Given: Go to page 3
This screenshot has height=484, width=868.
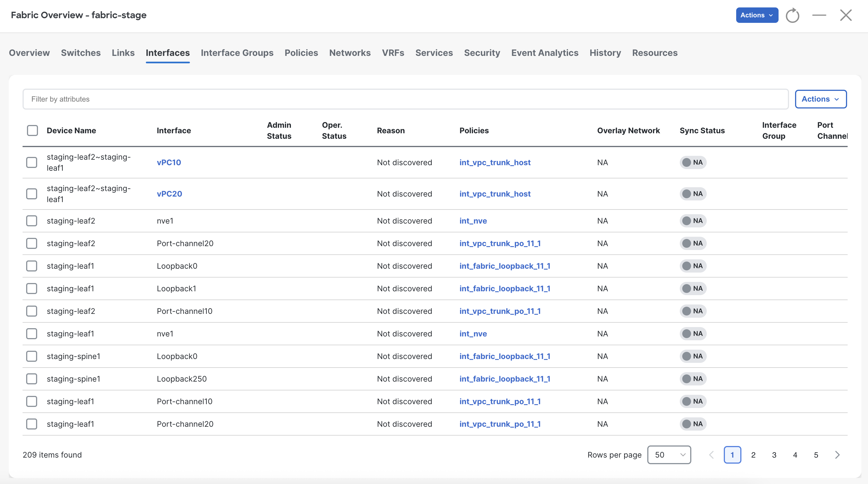Looking at the screenshot, I should tap(774, 455).
